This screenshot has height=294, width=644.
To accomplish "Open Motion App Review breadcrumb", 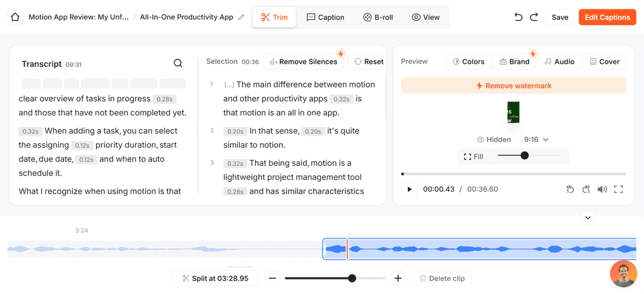I will 78,17.
